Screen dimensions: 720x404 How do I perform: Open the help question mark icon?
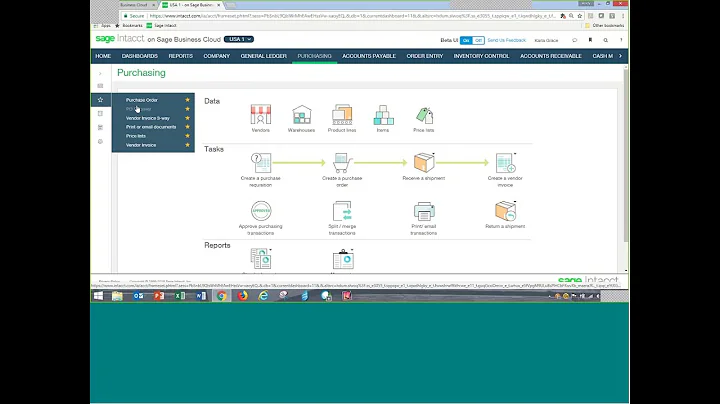[621, 40]
